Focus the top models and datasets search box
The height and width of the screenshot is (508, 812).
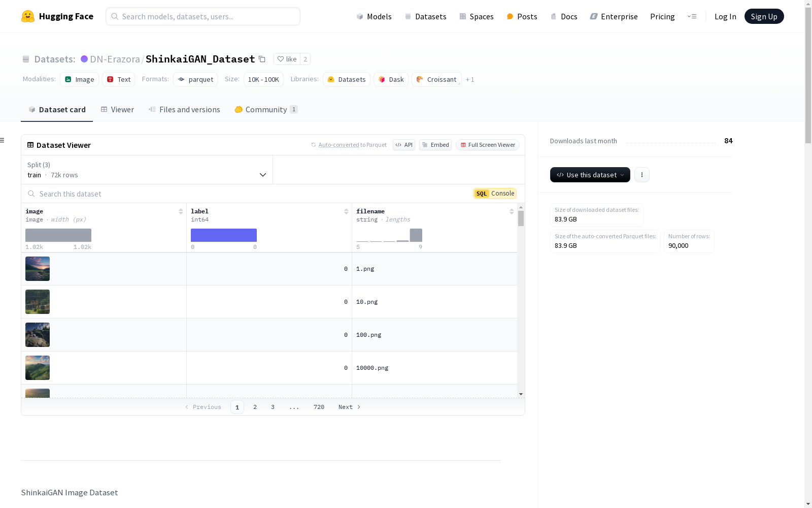point(203,16)
